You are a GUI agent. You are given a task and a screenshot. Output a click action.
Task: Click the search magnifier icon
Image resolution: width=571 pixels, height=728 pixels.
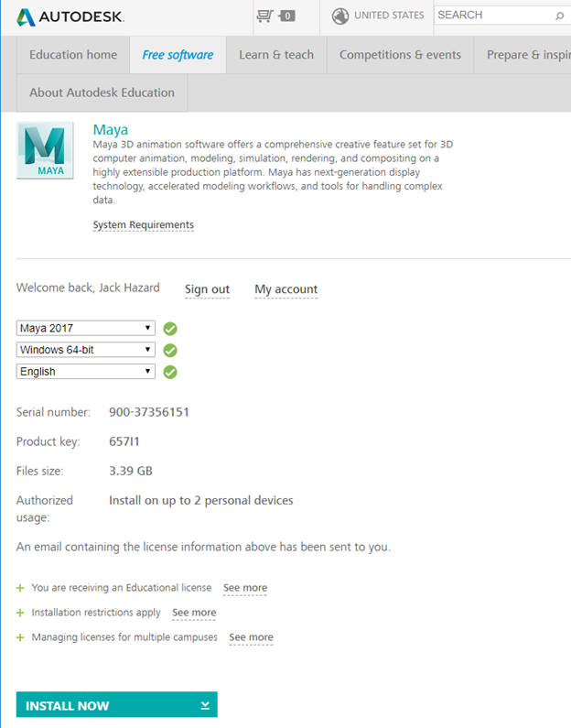[560, 16]
